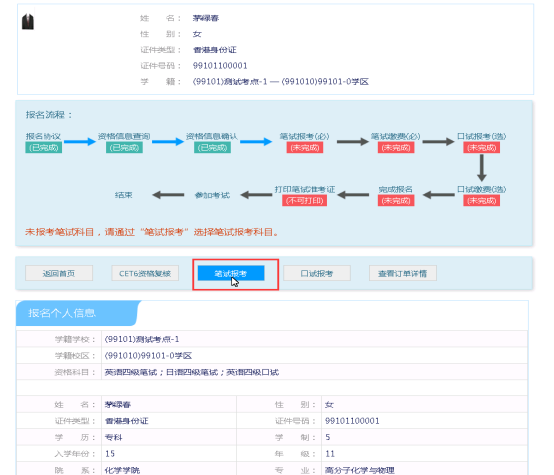This screenshot has width=554, height=475.
Task: Click the red warning text about 笔试报考
Action: 152,232
